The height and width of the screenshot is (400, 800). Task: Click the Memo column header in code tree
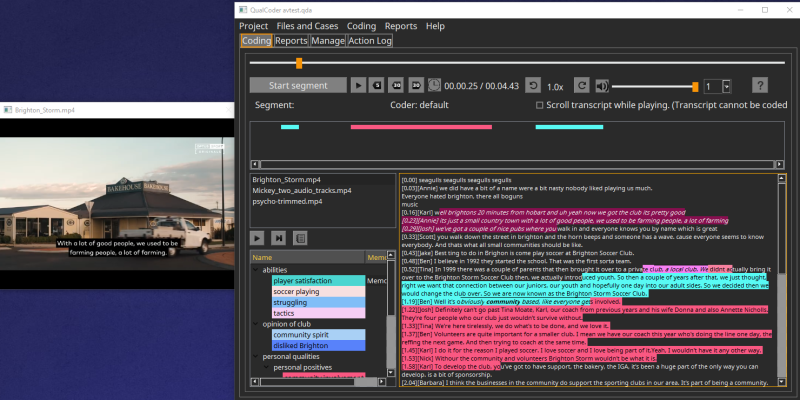(377, 258)
